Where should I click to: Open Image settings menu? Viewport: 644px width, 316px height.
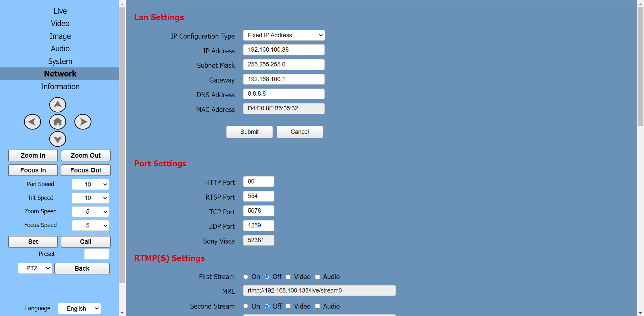60,36
